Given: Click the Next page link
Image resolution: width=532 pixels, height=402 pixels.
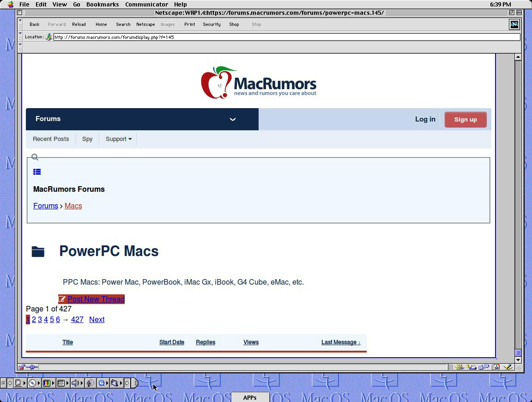Looking at the screenshot, I should (97, 319).
